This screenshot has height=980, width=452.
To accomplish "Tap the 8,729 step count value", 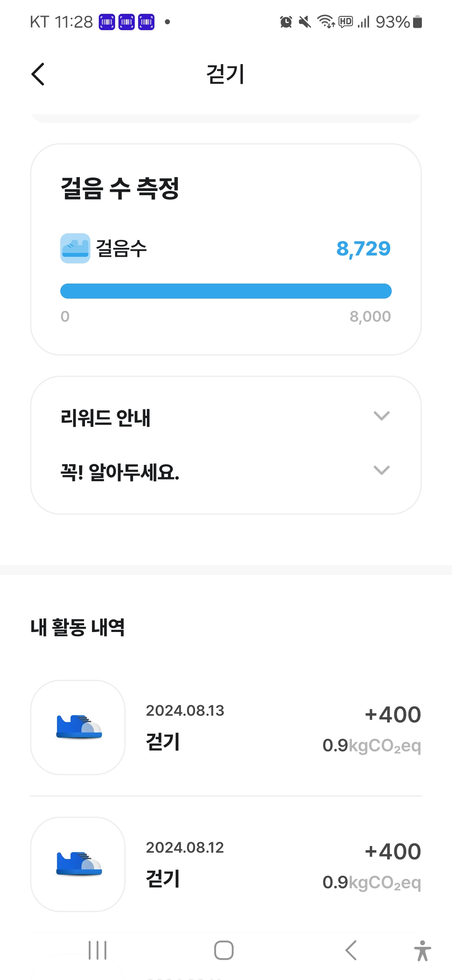I will coord(363,249).
